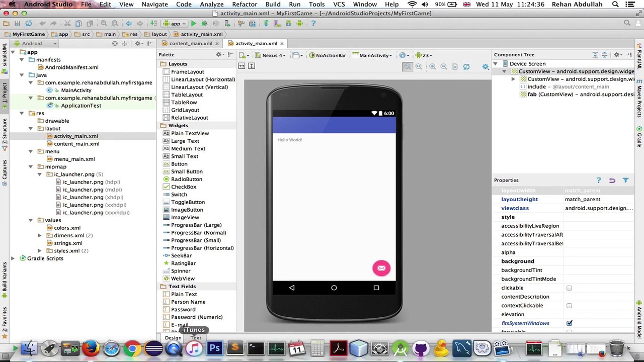Select Hello World! text in the preview

[290, 140]
